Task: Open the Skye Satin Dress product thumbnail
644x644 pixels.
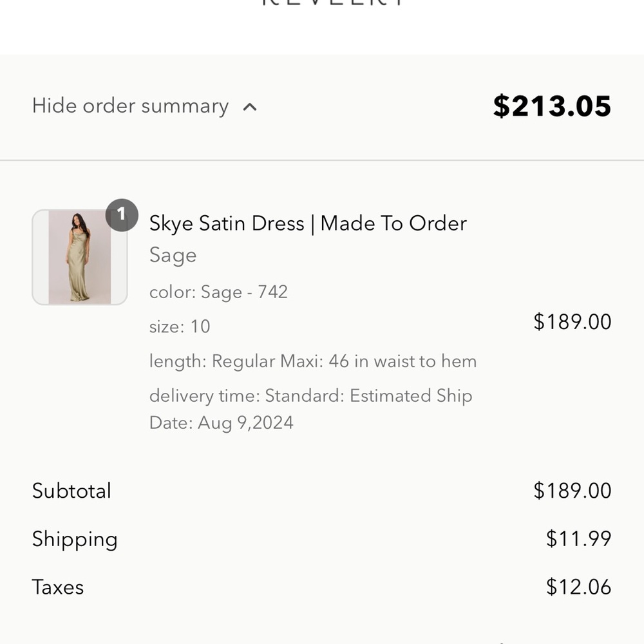Action: [79, 257]
